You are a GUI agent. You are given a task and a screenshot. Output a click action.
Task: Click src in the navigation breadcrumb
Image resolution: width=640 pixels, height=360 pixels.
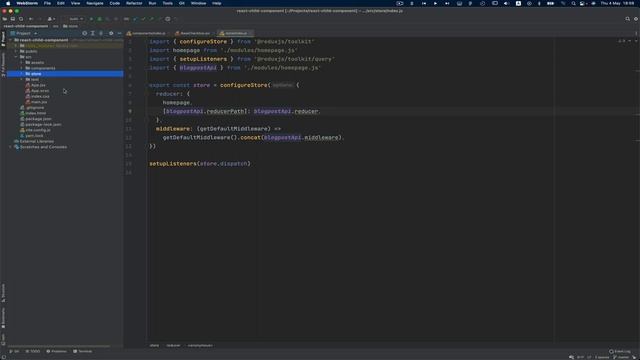coord(56,26)
